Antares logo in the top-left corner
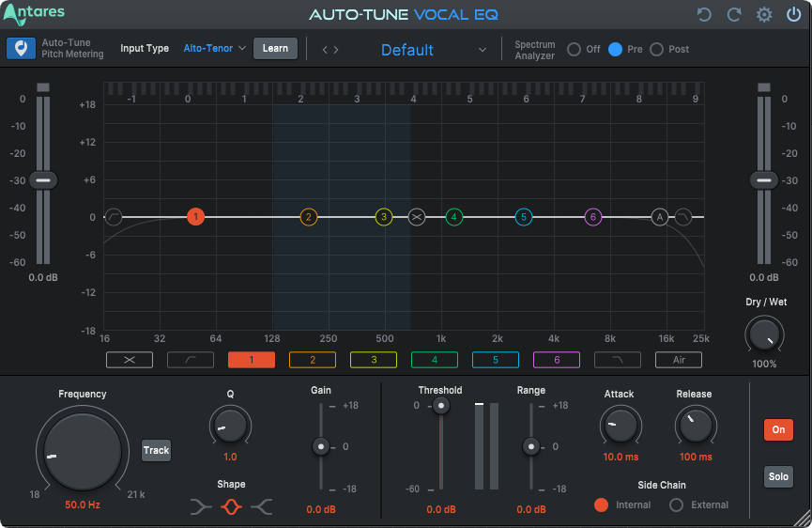Screen dimensions: 812x528 34,13
